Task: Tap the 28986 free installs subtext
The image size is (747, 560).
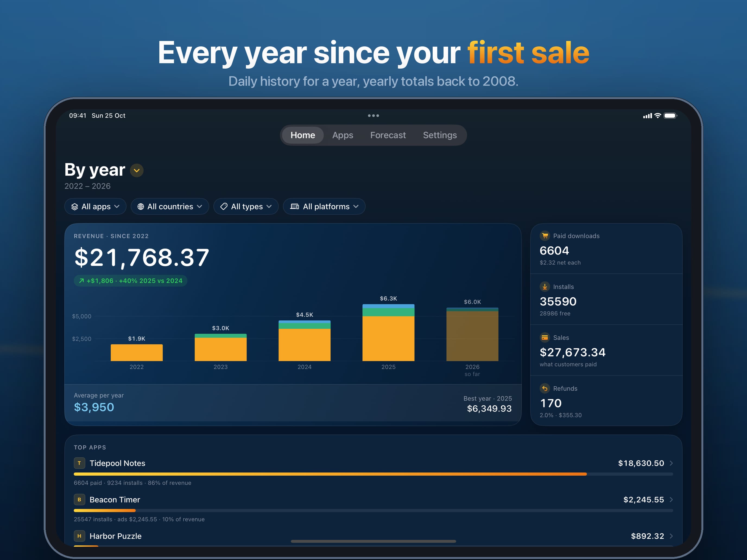Action: (555, 313)
